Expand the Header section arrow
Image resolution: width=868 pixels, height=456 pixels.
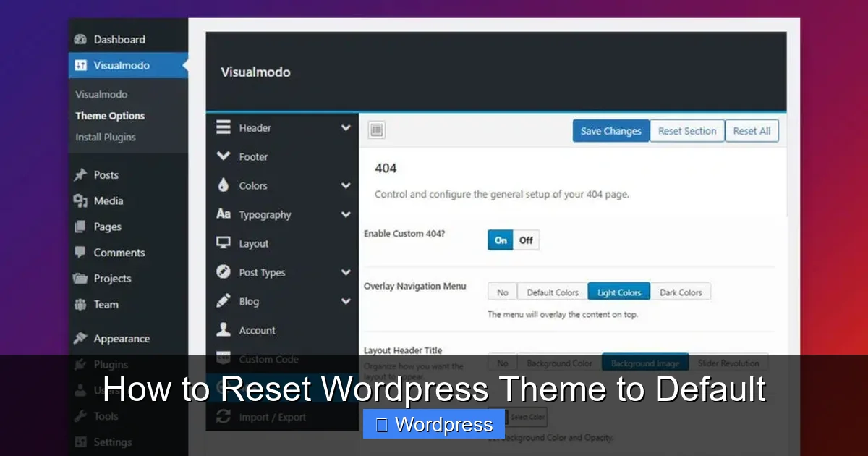pyautogui.click(x=346, y=128)
